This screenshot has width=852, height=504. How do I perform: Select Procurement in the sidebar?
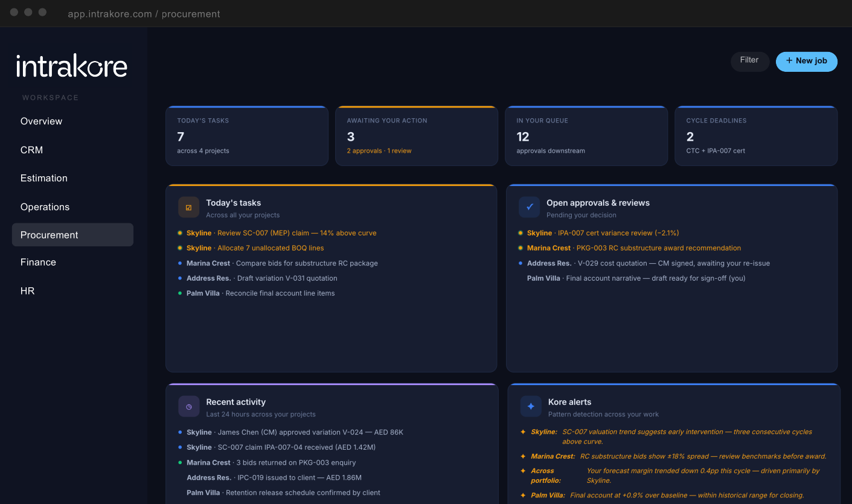tap(72, 235)
